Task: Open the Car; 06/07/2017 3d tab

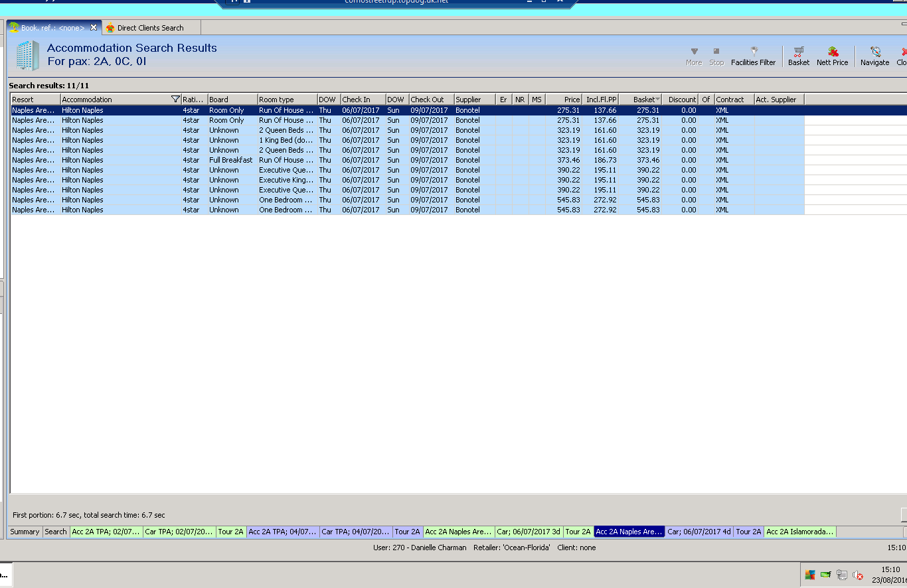Action: click(528, 532)
